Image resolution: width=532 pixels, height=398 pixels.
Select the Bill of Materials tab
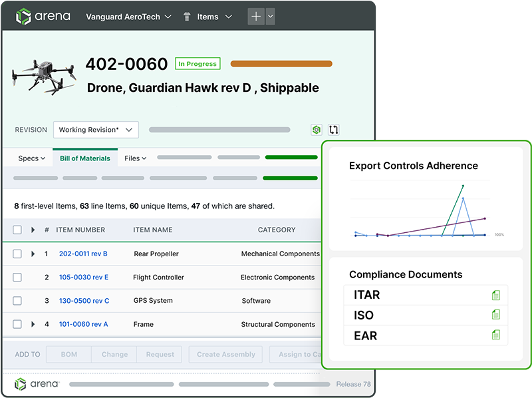(85, 158)
